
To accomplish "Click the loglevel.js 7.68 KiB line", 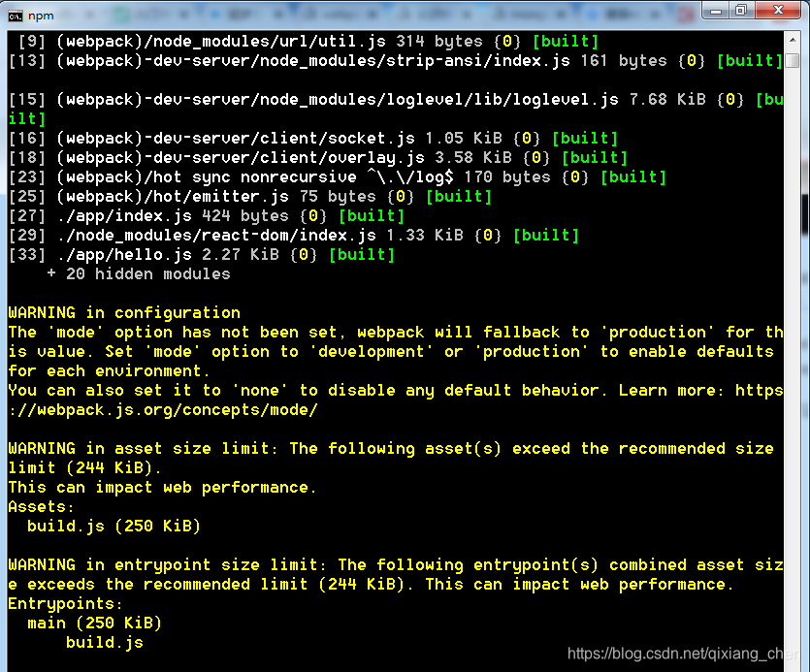I will [396, 109].
